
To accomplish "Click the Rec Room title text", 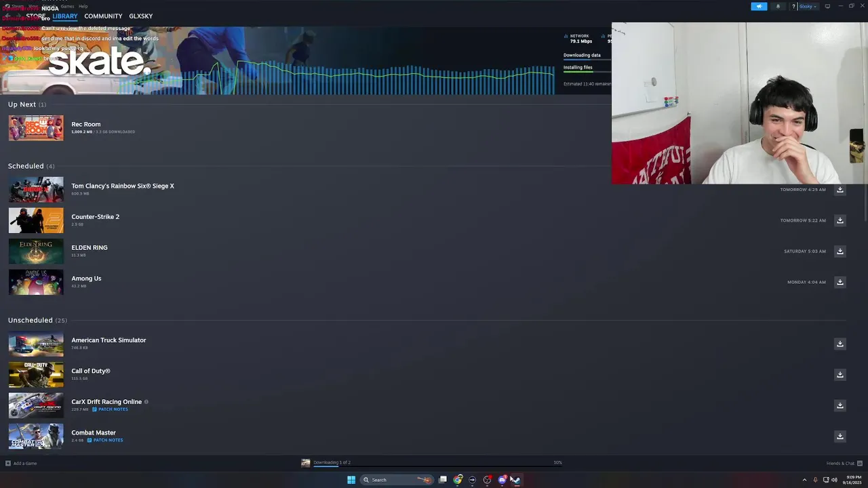I will click(86, 125).
